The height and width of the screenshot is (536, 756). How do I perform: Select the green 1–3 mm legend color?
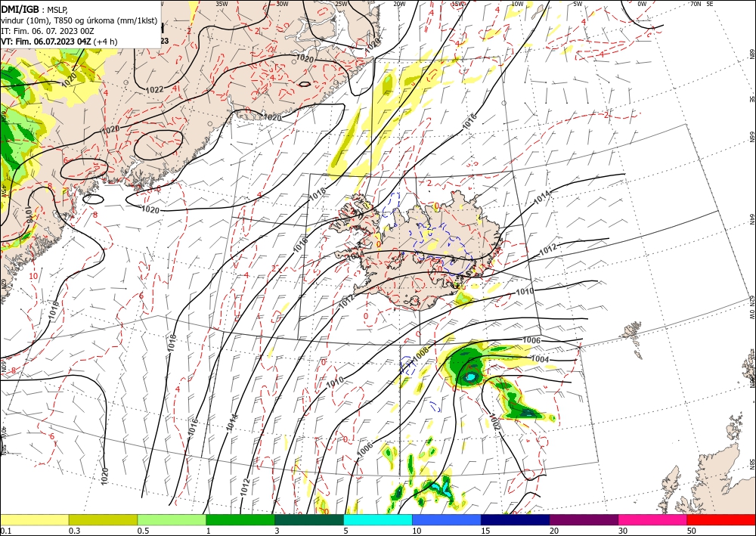pyautogui.click(x=240, y=519)
